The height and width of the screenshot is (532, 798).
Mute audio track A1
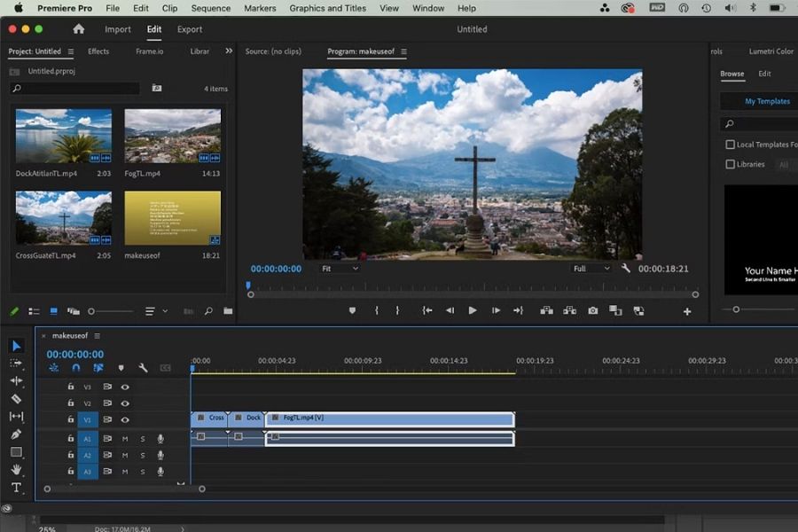coord(125,439)
